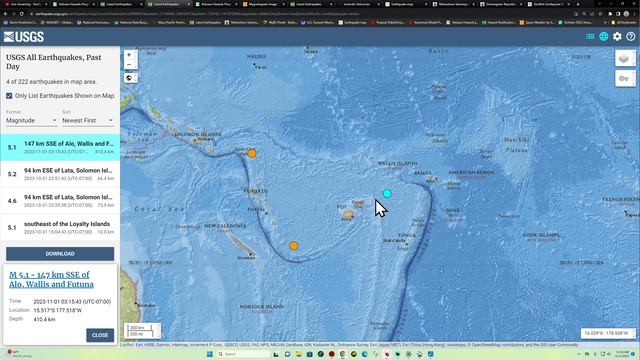Open National Hurricane bookmark
This screenshot has width=640, height=360.
(x=93, y=22)
